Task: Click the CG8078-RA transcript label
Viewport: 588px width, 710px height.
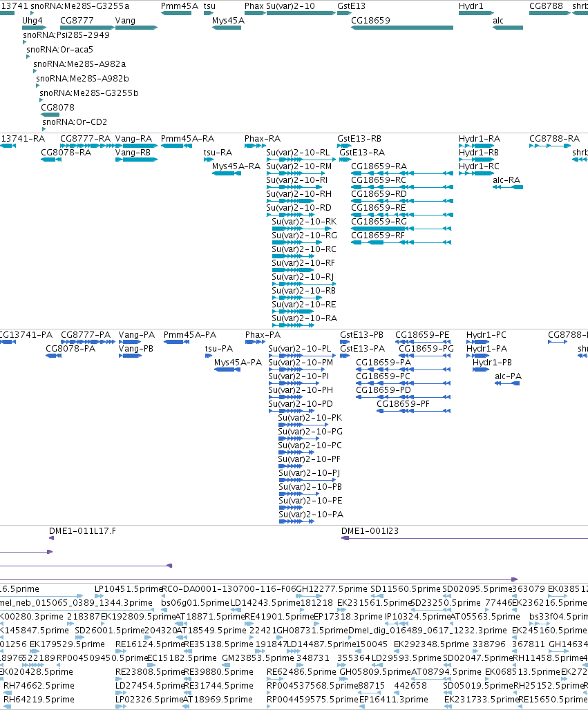Action: tap(66, 152)
